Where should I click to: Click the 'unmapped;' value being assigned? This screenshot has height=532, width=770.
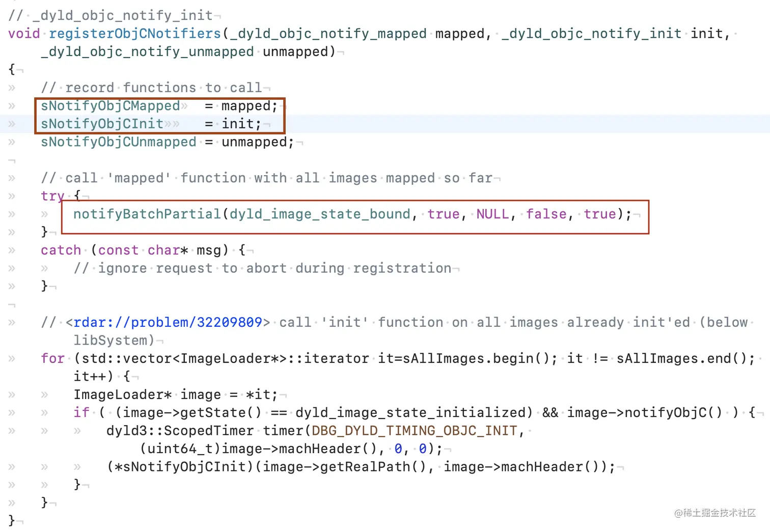tap(258, 142)
